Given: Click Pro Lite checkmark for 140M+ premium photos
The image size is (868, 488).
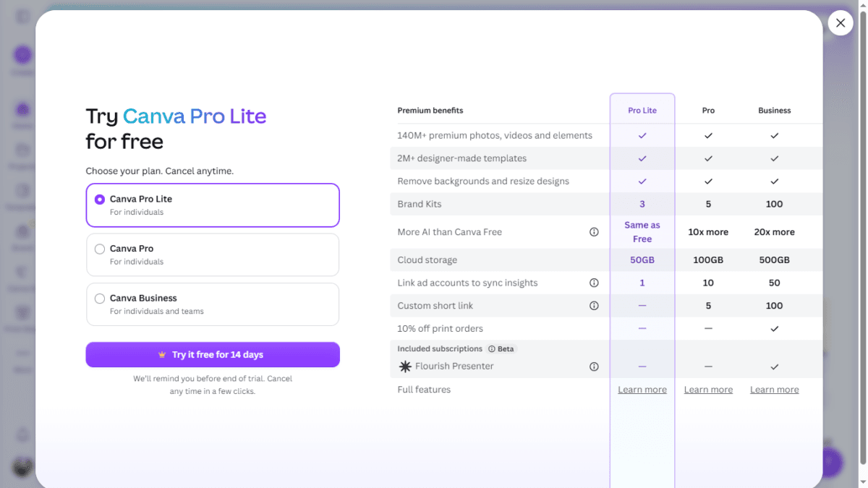Looking at the screenshot, I should [642, 135].
